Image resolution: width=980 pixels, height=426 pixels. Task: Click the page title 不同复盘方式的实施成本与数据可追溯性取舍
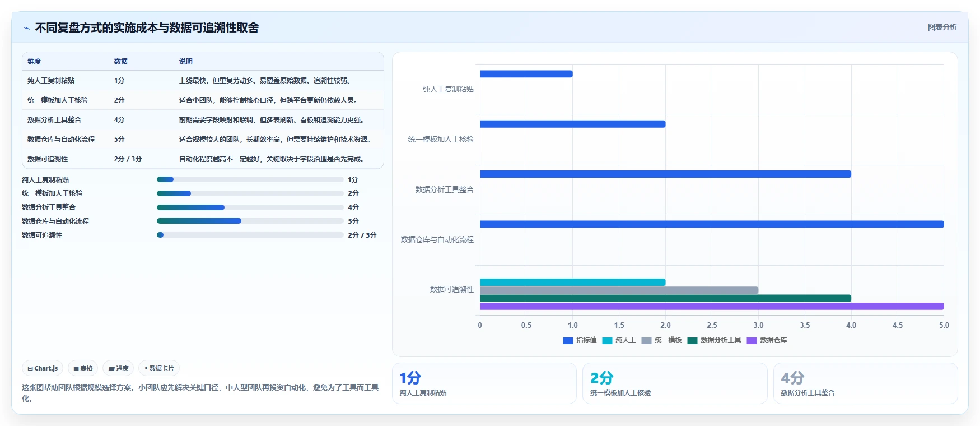click(x=147, y=28)
